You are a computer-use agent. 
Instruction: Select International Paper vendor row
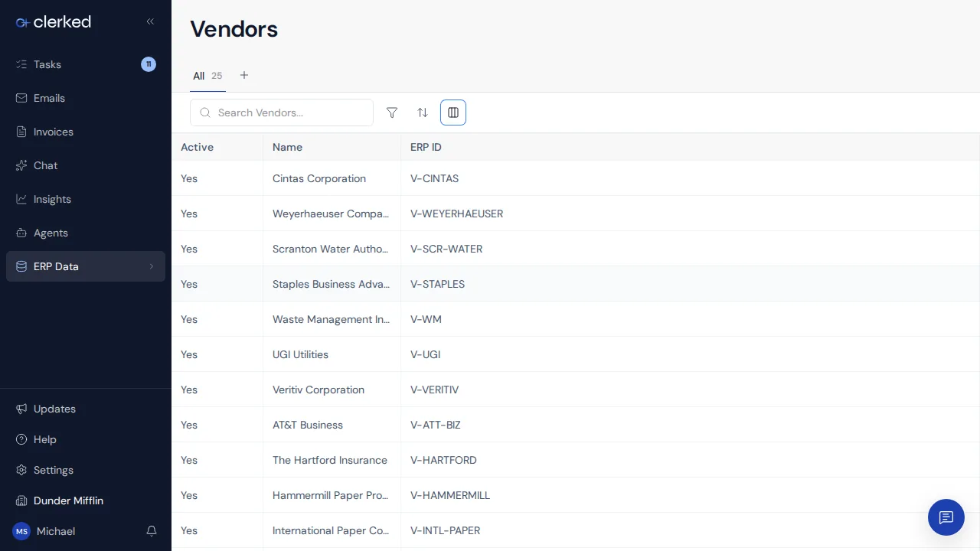tap(576, 530)
